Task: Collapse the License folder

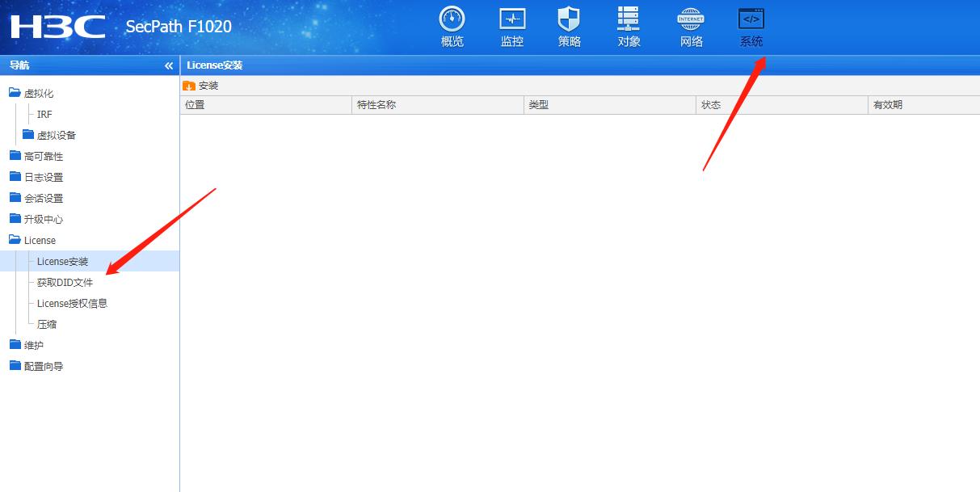Action: tap(39, 239)
